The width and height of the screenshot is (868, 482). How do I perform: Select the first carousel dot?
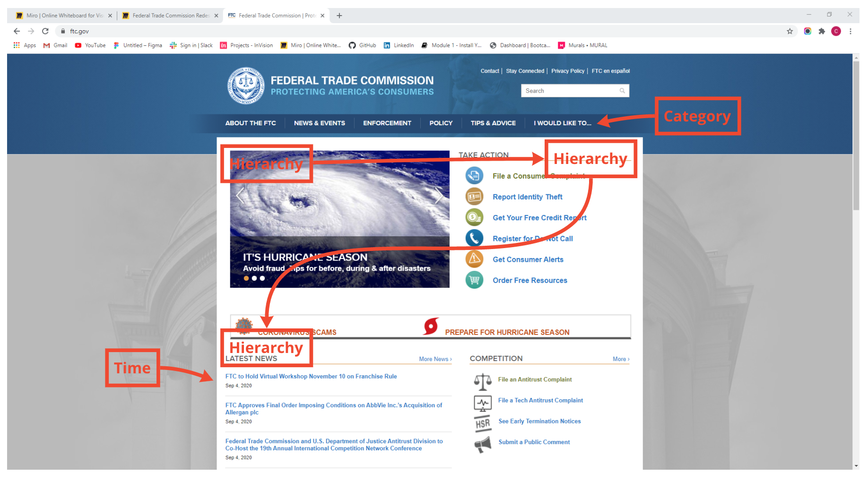pyautogui.click(x=246, y=278)
